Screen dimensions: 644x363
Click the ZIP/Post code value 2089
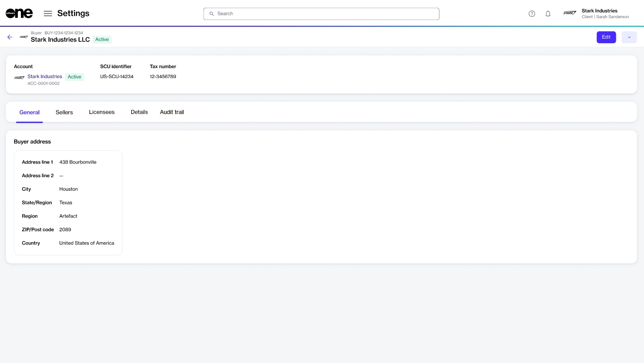(65, 229)
